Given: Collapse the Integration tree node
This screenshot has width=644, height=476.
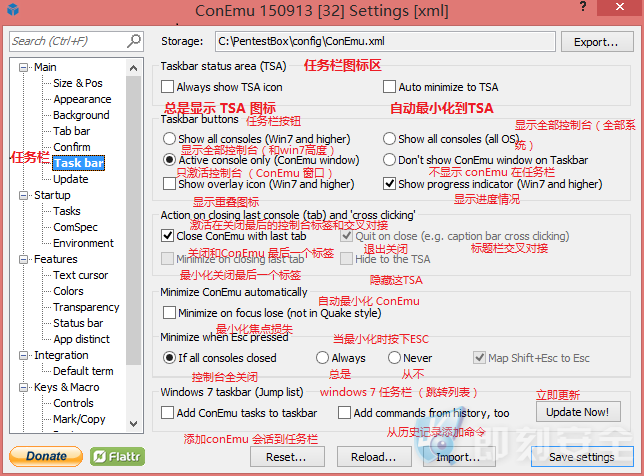Looking at the screenshot, I should pos(24,355).
